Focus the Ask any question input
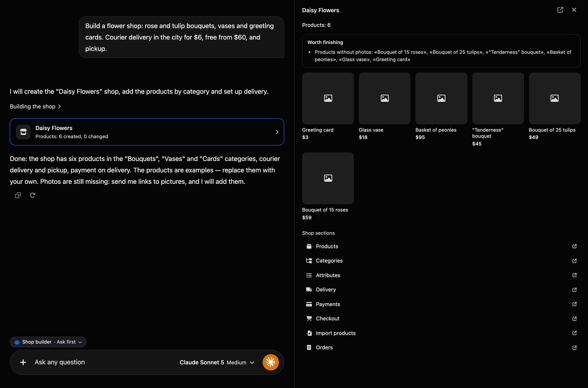The image size is (588, 388). pos(104,362)
